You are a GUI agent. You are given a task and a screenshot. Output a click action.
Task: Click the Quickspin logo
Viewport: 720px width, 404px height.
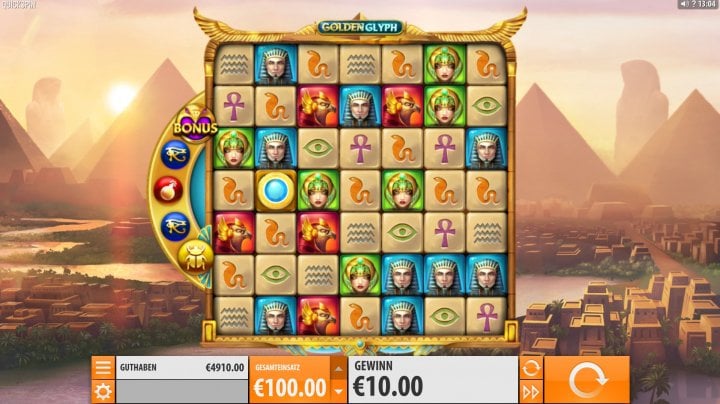(19, 5)
